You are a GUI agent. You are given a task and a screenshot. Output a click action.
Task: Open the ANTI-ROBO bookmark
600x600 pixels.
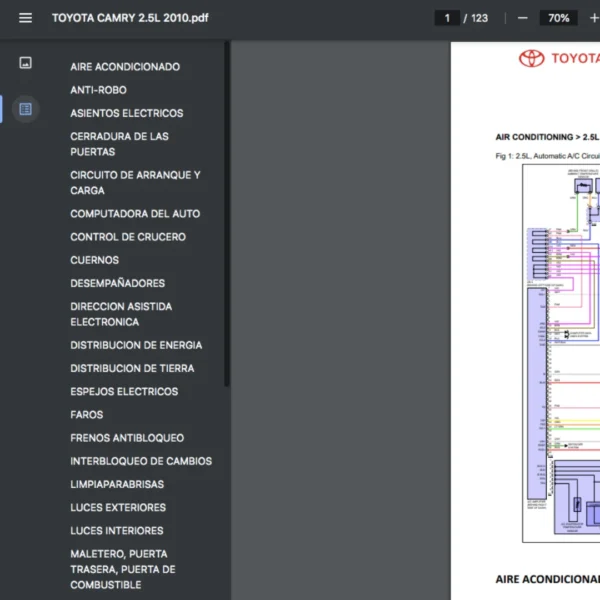coord(98,90)
